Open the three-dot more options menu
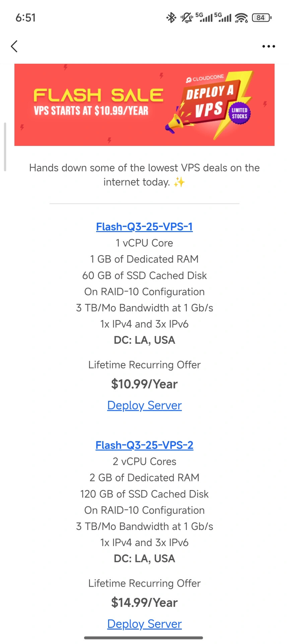 tap(269, 46)
